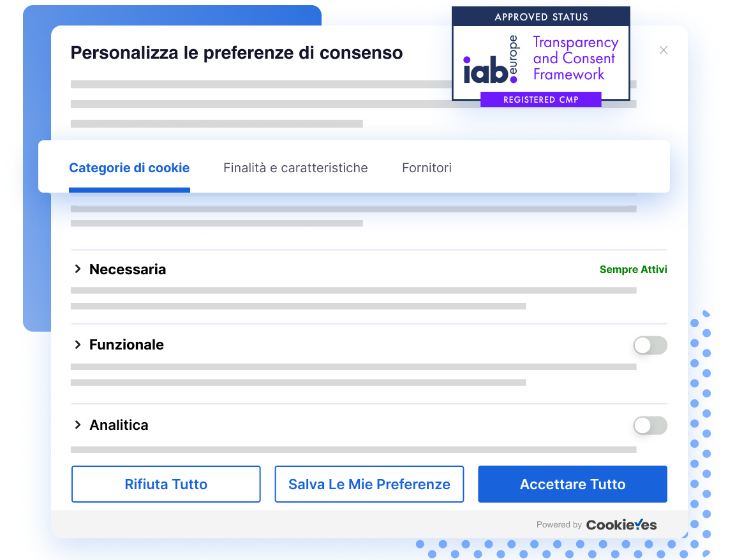Click Salva Le Mie Preferenze
The image size is (735, 560).
coord(369,484)
